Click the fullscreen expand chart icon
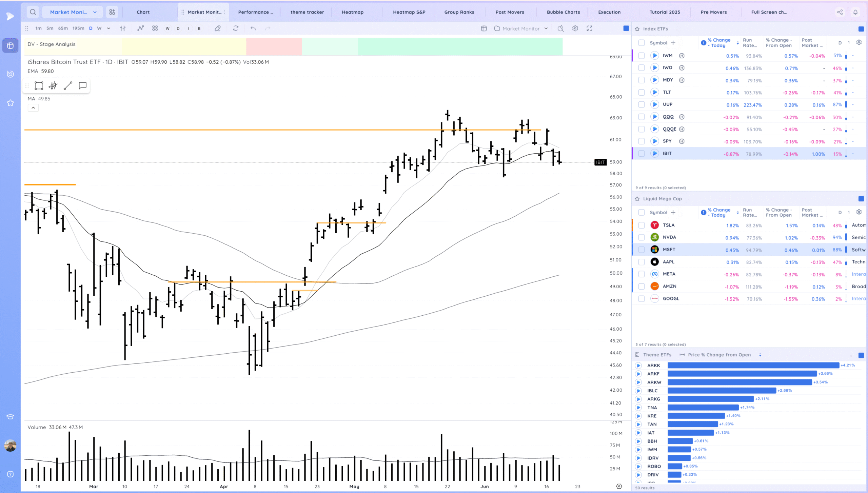 pos(590,28)
